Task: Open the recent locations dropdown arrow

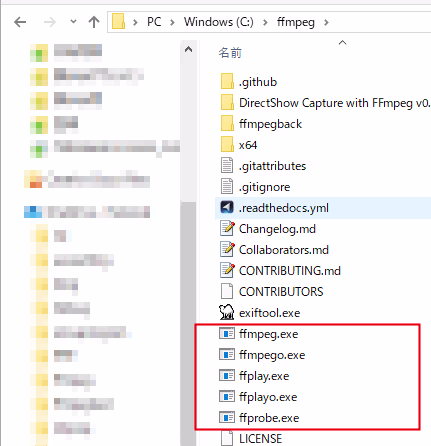Action: click(73, 22)
